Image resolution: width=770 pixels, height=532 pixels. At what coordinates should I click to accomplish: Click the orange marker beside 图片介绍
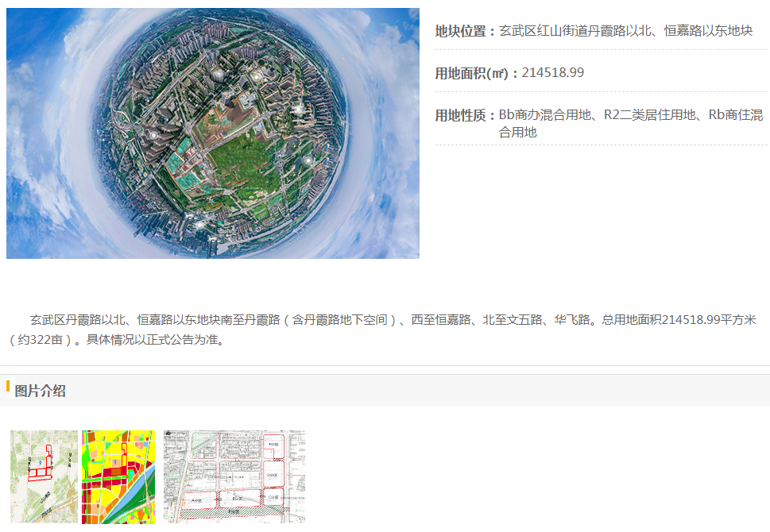click(8, 386)
